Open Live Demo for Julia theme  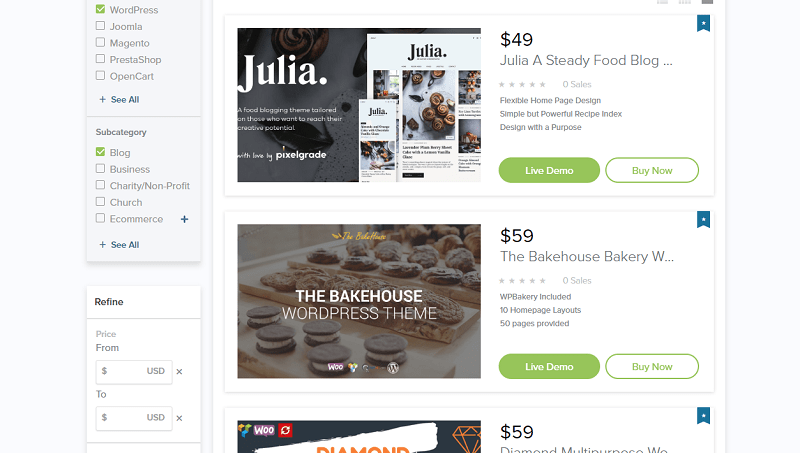(549, 170)
